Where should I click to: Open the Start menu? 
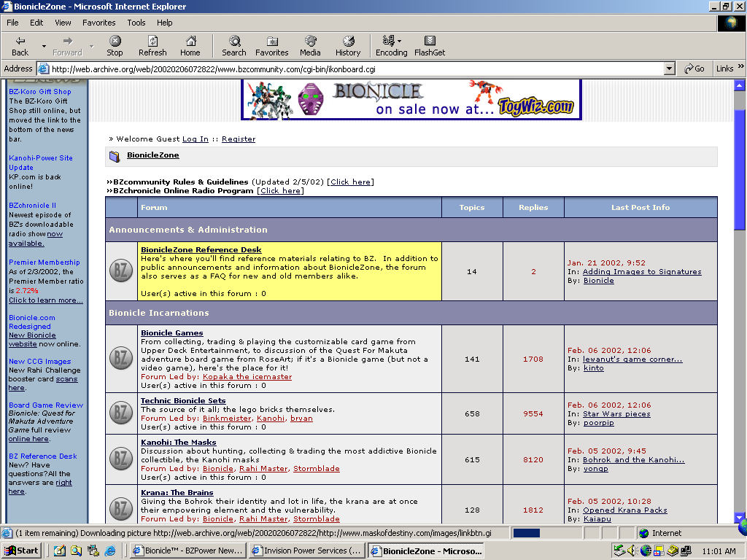(x=21, y=551)
